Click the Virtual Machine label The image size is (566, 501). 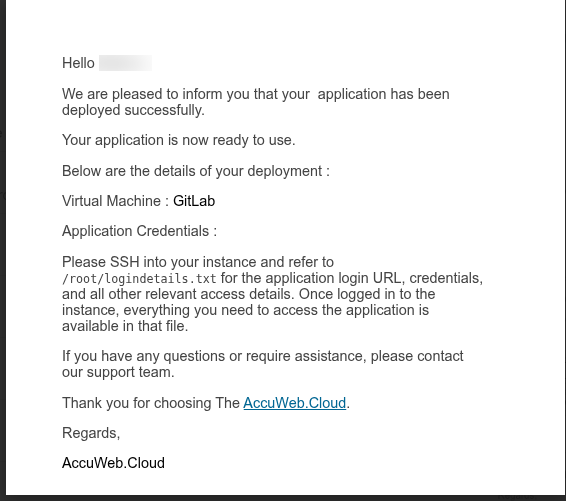[x=116, y=201]
